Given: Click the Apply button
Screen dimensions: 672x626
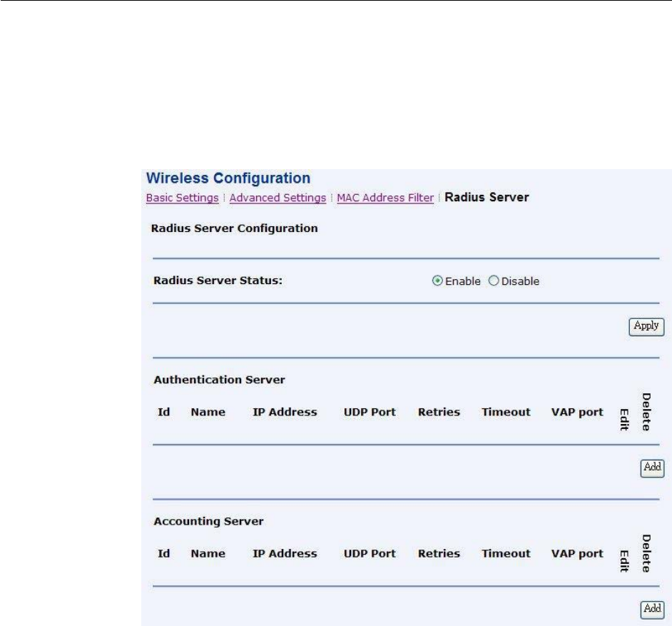Looking at the screenshot, I should [x=646, y=327].
